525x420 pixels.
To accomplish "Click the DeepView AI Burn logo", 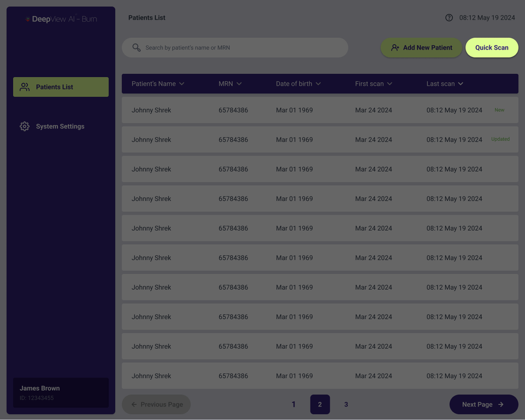I will click(x=61, y=19).
